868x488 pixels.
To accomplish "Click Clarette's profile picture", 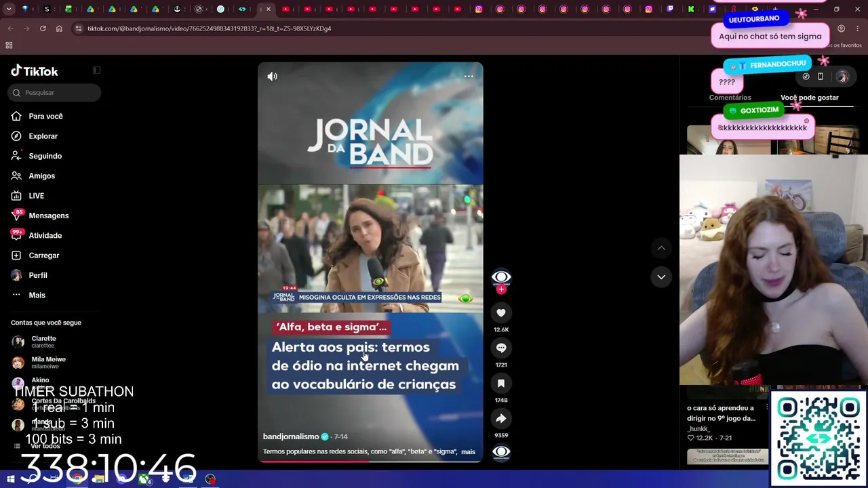I will [x=18, y=342].
